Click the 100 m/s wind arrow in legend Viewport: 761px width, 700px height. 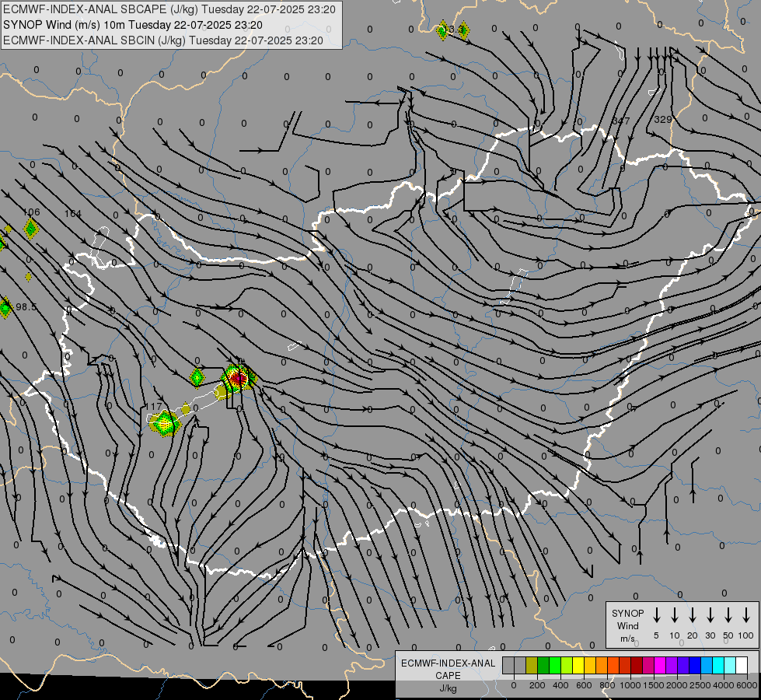point(746,615)
